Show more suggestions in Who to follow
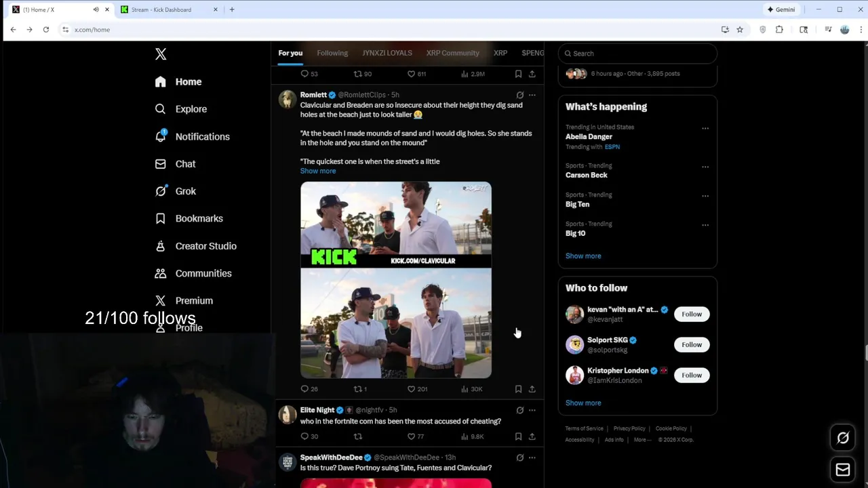Screen dimensions: 868x488 coord(583,403)
